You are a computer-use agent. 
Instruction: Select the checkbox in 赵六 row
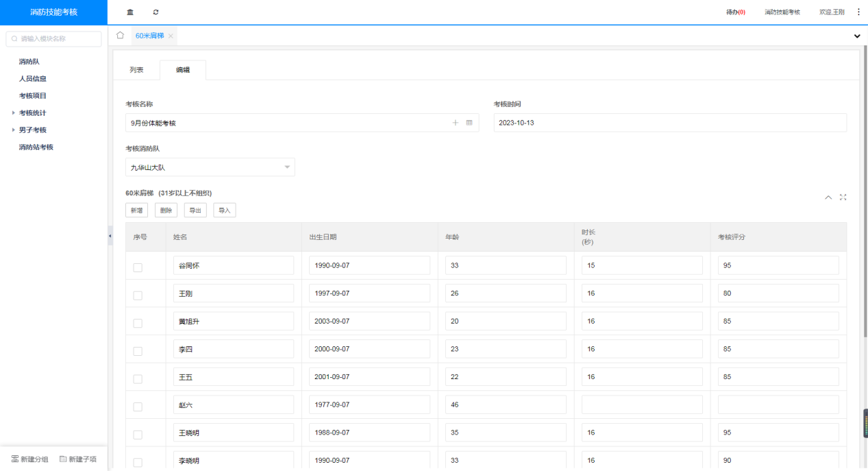click(x=138, y=407)
